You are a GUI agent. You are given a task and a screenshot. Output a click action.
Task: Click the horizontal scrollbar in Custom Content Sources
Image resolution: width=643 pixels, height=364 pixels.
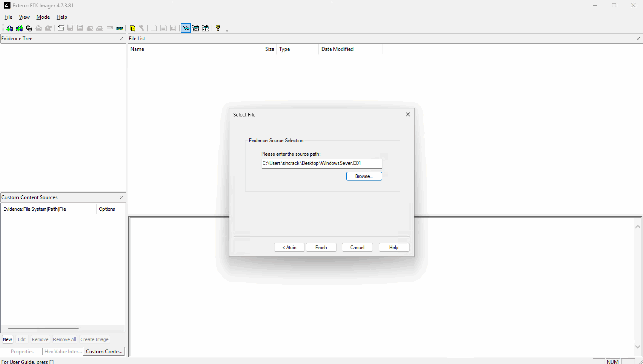tap(43, 329)
